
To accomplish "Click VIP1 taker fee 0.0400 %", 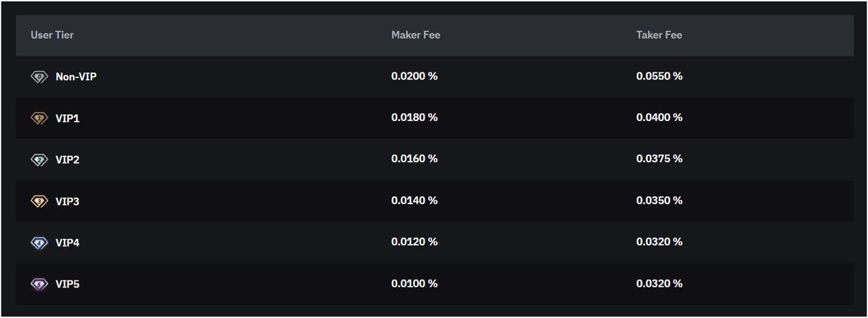I will point(660,117).
